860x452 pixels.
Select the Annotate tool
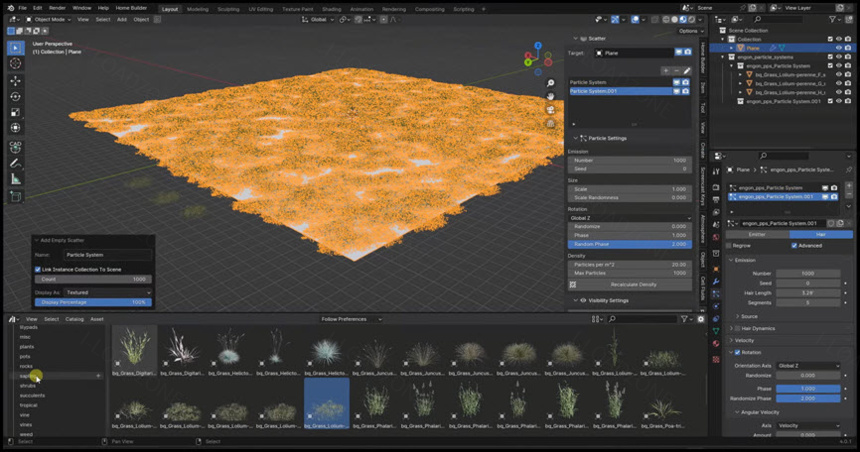pos(15,163)
